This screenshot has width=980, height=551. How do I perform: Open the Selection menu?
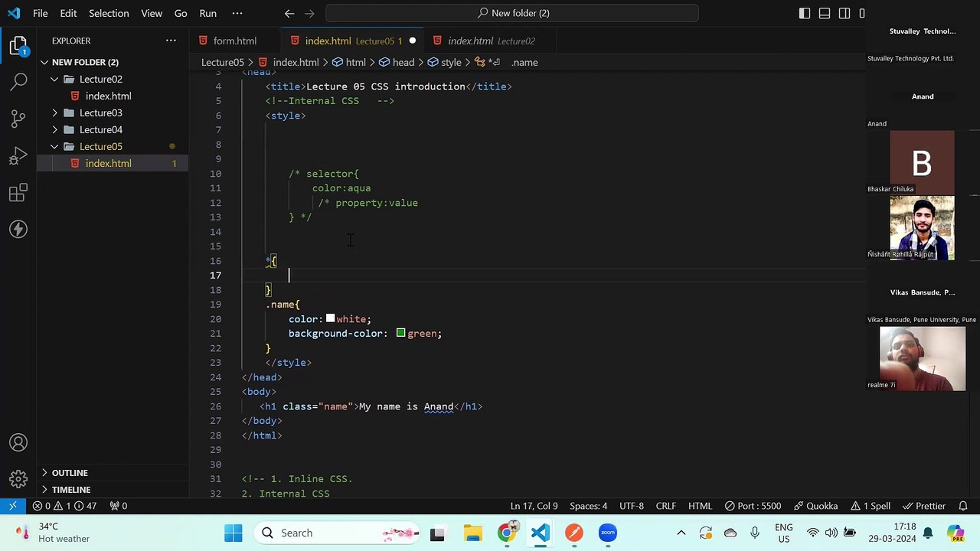(109, 13)
